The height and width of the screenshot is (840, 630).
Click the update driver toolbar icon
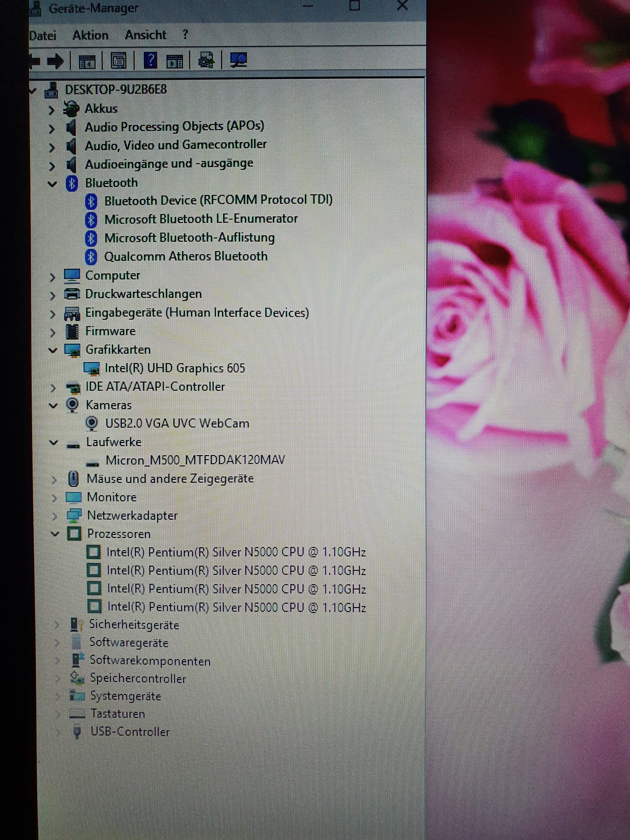(206, 60)
